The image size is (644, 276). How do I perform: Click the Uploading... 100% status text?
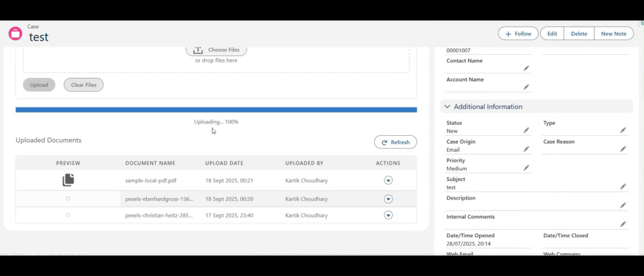pos(216,122)
